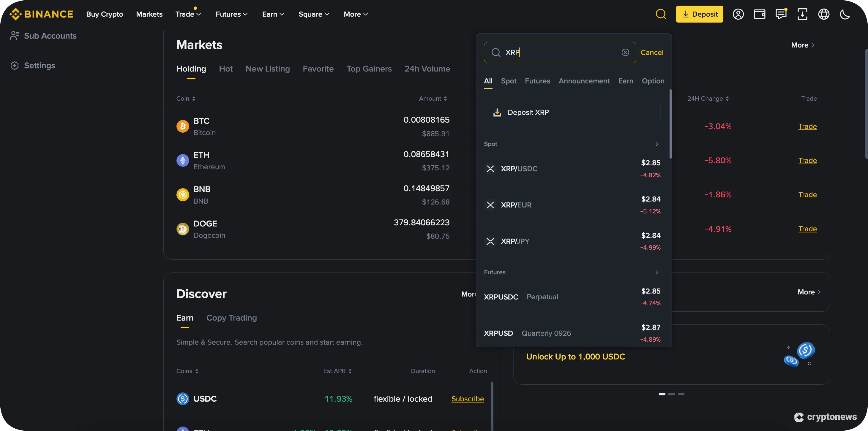The height and width of the screenshot is (431, 868).
Task: Switch to the Top Gainers tab
Action: [369, 69]
